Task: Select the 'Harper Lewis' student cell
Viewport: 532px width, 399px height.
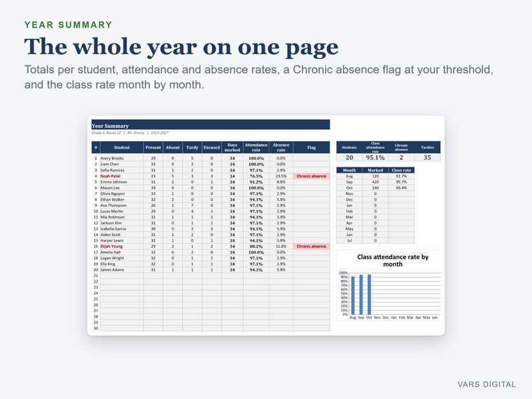Action: tap(122, 240)
